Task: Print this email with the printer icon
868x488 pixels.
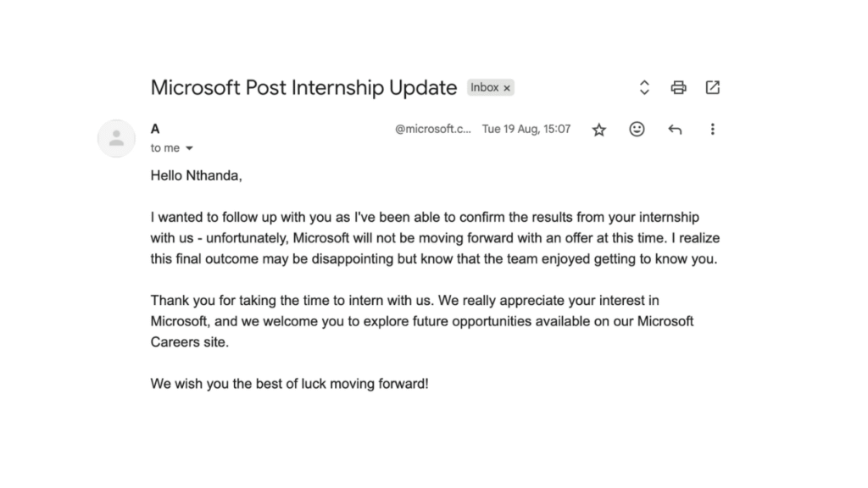Action: 678,87
